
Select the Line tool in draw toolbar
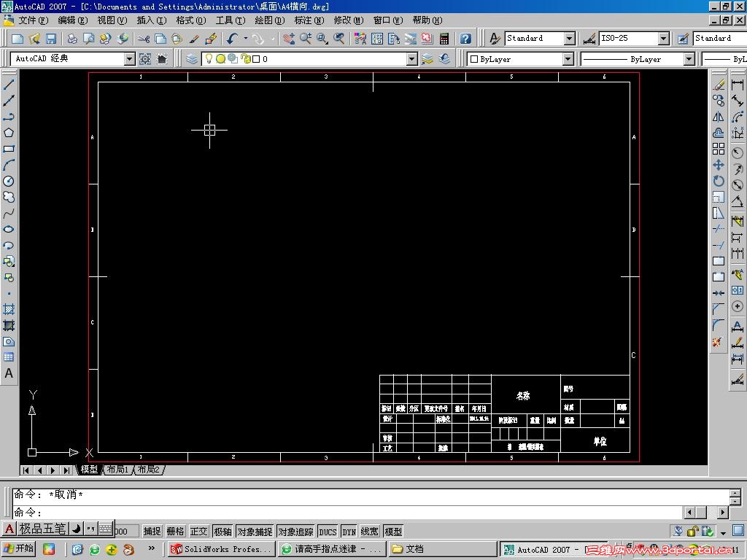click(9, 85)
